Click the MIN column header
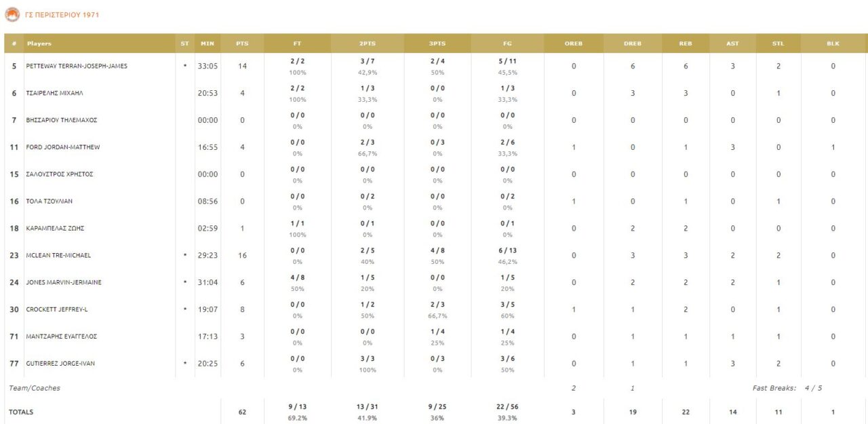The height and width of the screenshot is (424, 868). pos(208,43)
